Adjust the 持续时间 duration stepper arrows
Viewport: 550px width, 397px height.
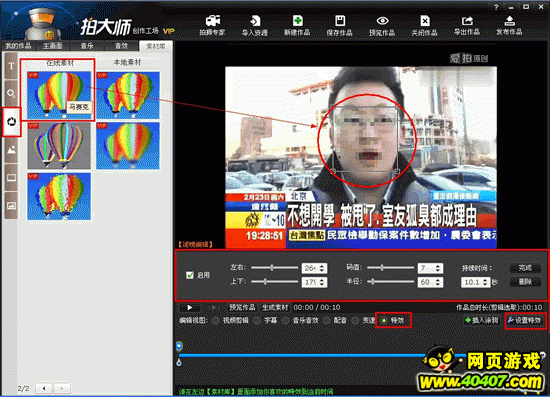[485, 282]
